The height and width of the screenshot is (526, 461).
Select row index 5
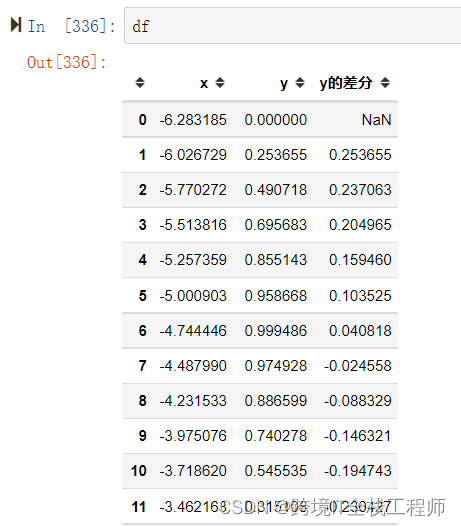(x=143, y=296)
